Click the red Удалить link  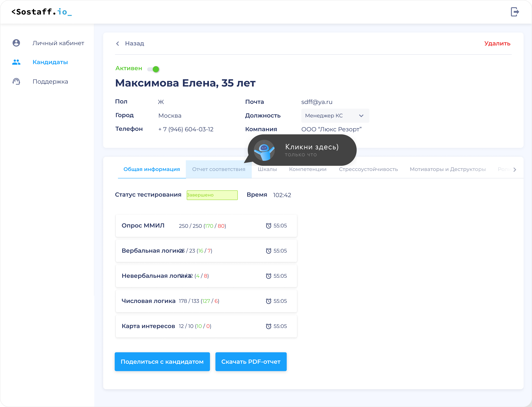(497, 44)
